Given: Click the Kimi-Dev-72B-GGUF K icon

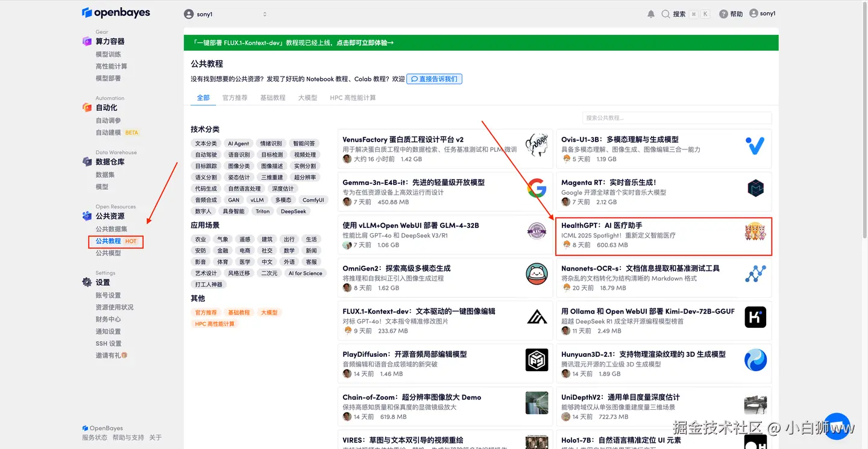Looking at the screenshot, I should pyautogui.click(x=755, y=317).
